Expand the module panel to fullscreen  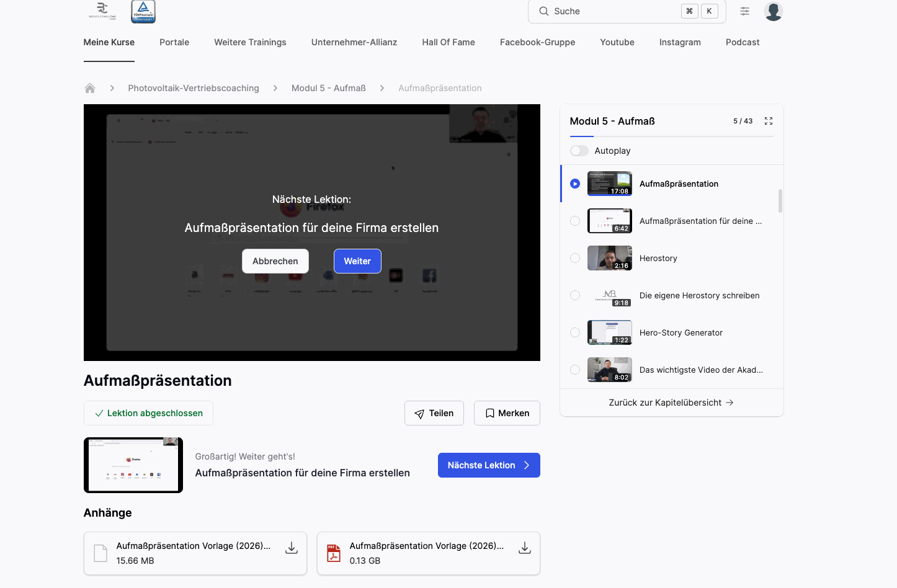[x=769, y=121]
